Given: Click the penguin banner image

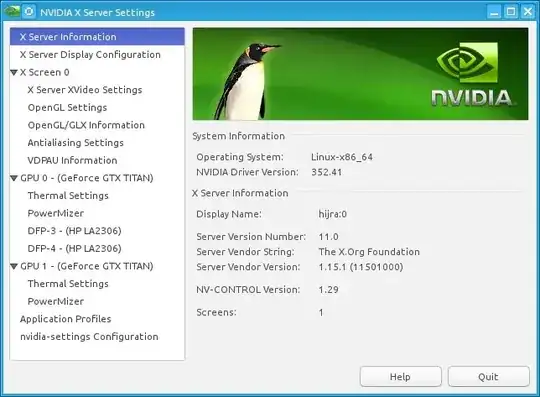Looking at the screenshot, I should [x=360, y=74].
